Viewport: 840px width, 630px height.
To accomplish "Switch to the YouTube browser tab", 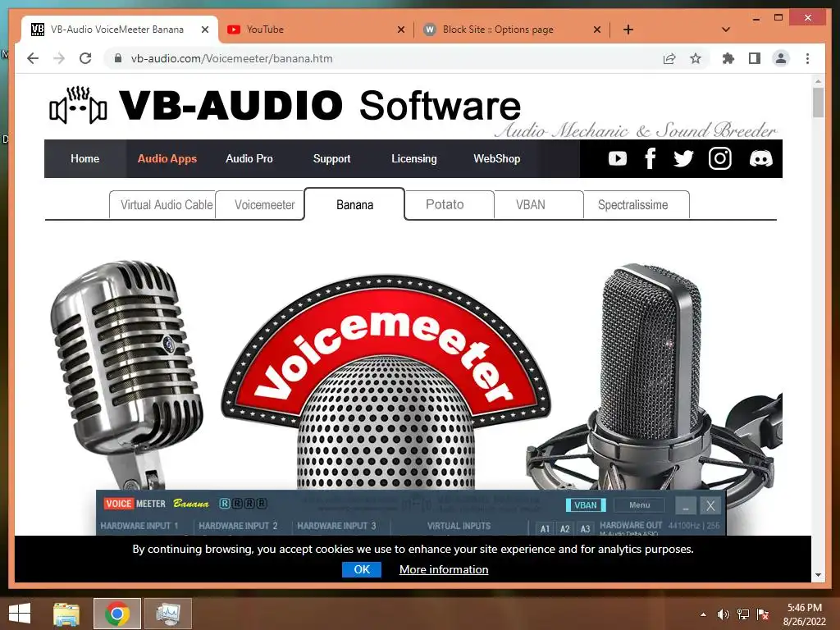I will [x=316, y=30].
